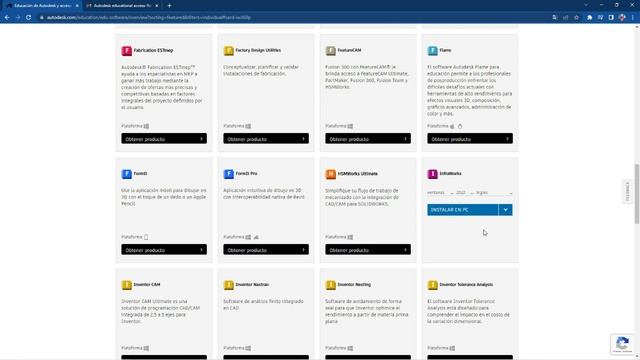The width and height of the screenshot is (640, 360).
Task: Click Obtener producto for FormIt Pro
Action: pyautogui.click(x=266, y=250)
